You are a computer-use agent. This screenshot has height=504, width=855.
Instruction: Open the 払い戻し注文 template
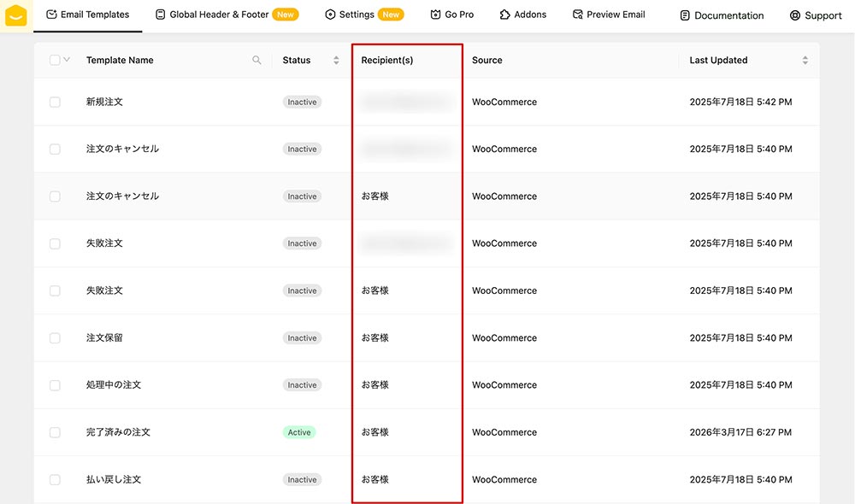point(114,480)
